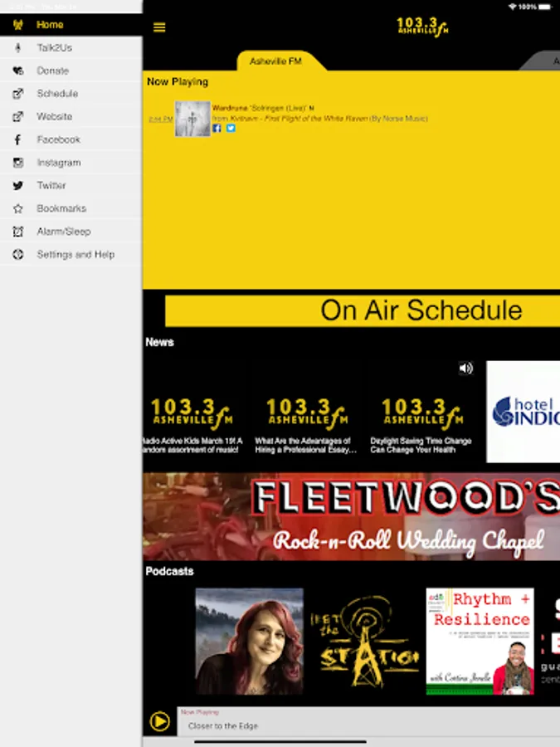Screen dimensions: 560x747
Task: Open the hamburger menu icon
Action: (159, 27)
